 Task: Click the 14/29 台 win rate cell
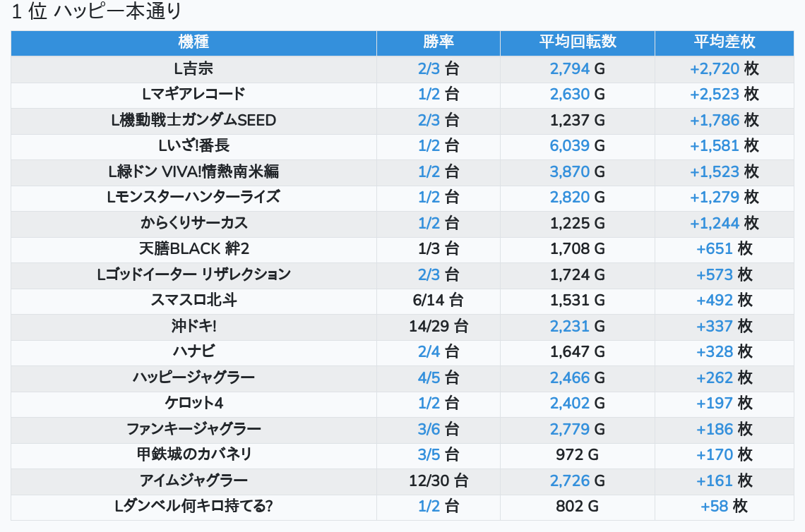pyautogui.click(x=439, y=326)
